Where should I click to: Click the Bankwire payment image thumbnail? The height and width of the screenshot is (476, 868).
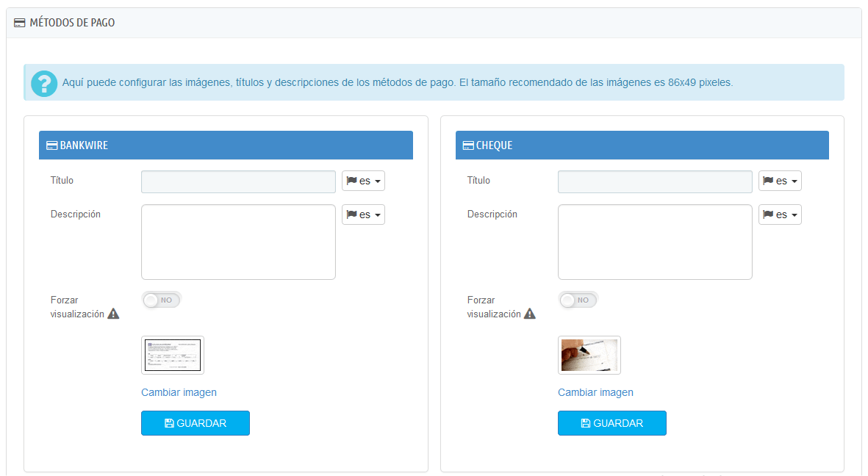click(x=173, y=356)
